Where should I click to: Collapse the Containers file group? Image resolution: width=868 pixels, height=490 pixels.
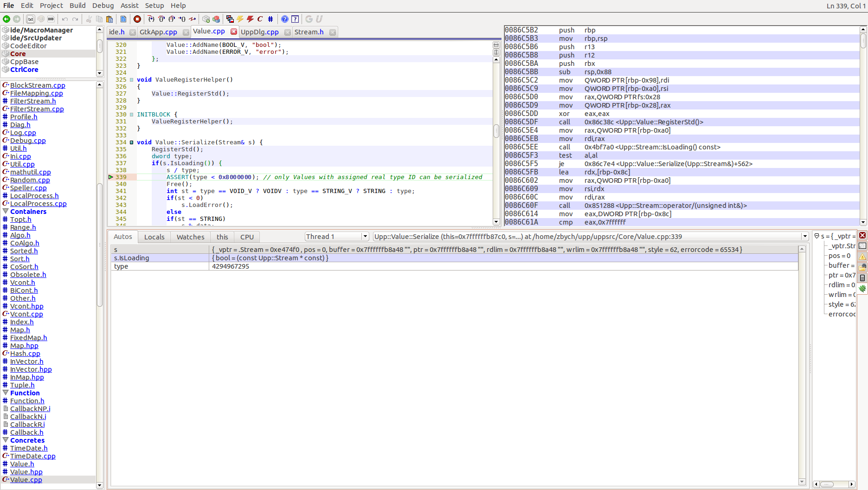pos(6,212)
